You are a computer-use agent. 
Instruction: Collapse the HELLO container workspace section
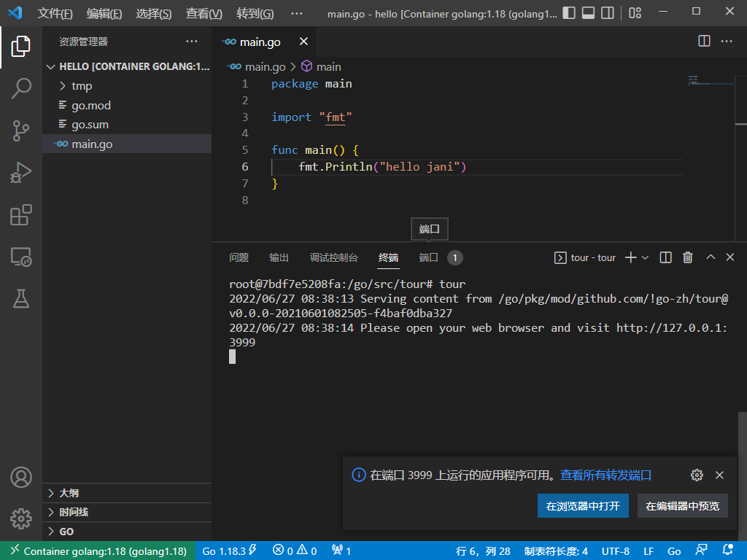click(127, 66)
